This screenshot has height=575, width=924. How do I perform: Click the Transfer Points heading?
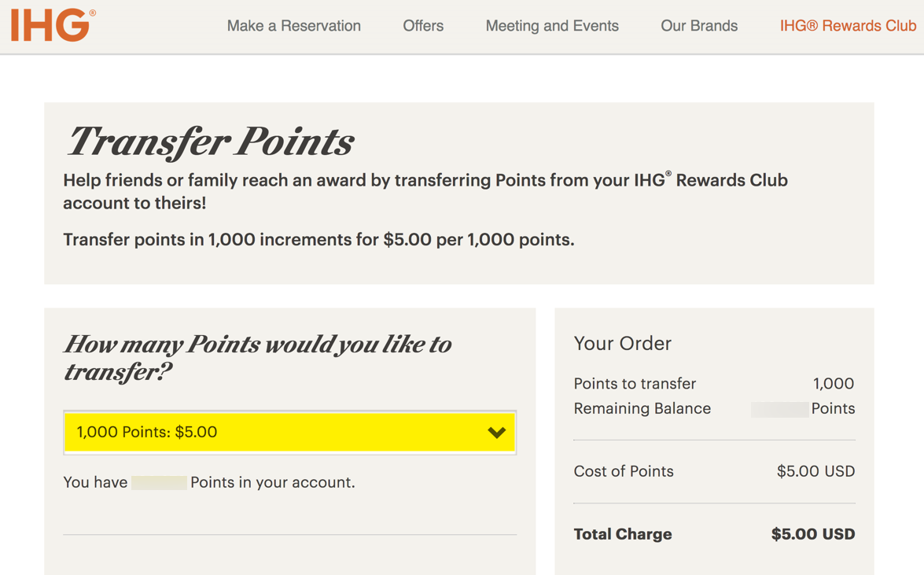point(211,142)
